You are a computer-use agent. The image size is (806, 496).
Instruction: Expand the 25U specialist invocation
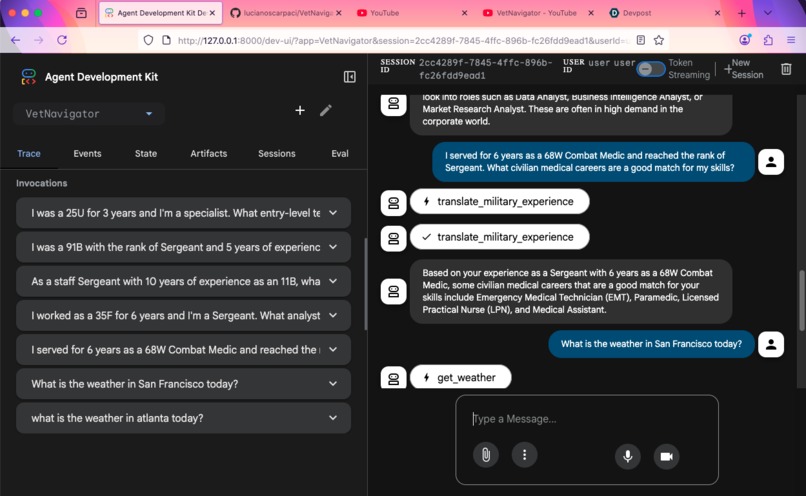click(184, 213)
